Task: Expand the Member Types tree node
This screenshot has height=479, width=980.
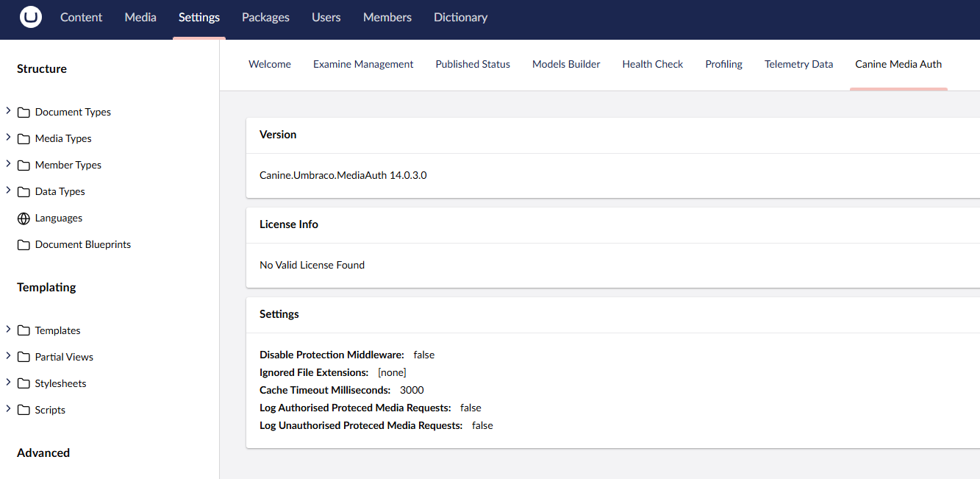Action: 8,164
